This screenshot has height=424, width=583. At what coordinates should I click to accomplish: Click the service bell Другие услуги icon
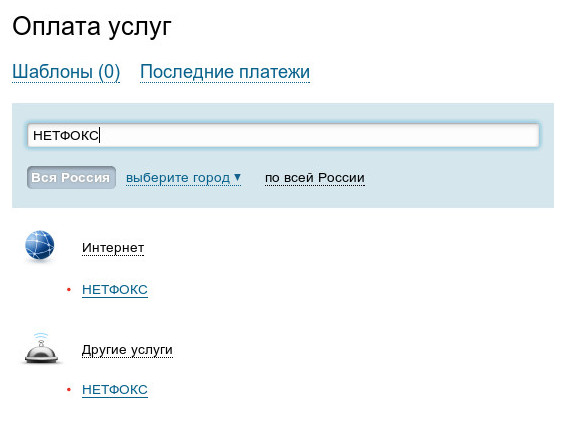[x=41, y=349]
